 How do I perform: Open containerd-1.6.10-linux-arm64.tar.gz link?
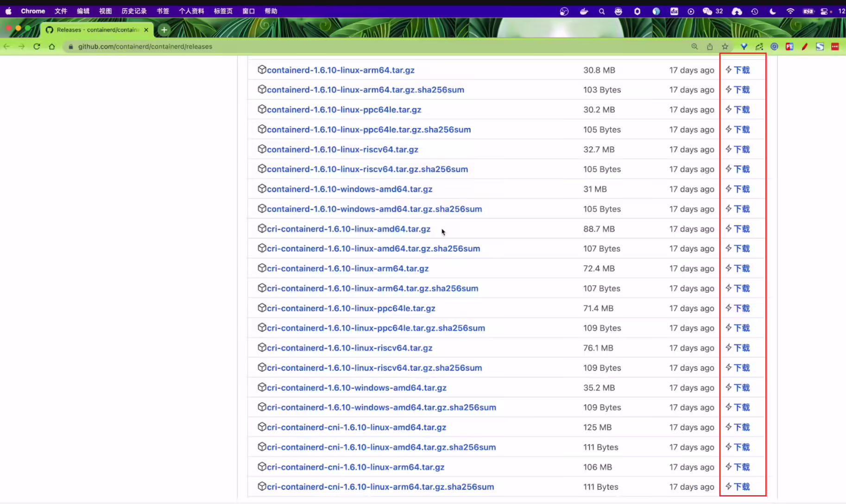[341, 70]
